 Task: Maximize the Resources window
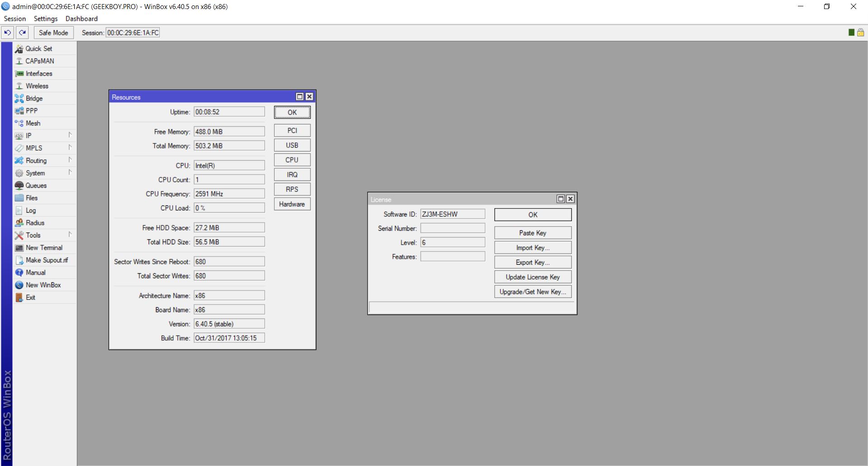pyautogui.click(x=300, y=96)
